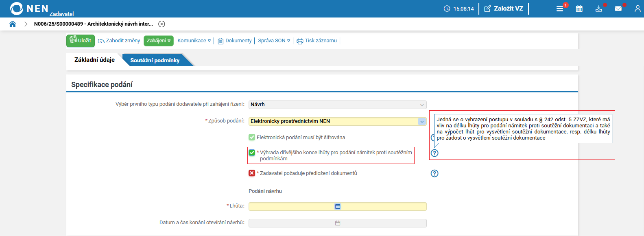This screenshot has width=644, height=236.
Task: Open the messages envelope icon
Action: tap(618, 9)
